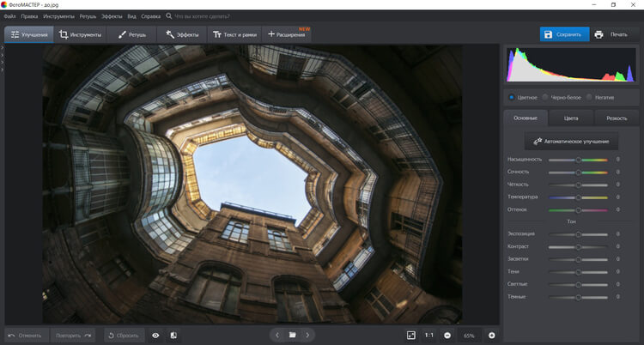Click the fit-to-screen icon

[x=411, y=335]
